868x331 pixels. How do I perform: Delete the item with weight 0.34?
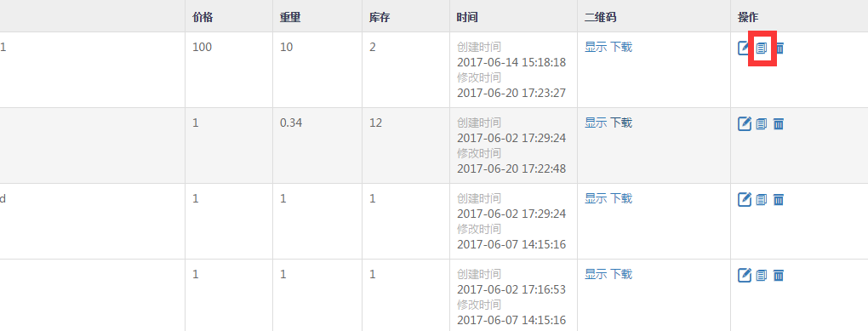click(x=779, y=124)
